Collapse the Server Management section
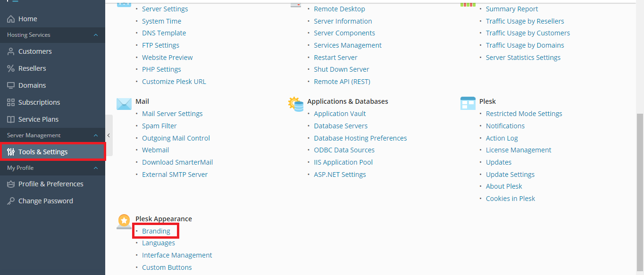Viewport: 644px width, 275px height. (96, 135)
